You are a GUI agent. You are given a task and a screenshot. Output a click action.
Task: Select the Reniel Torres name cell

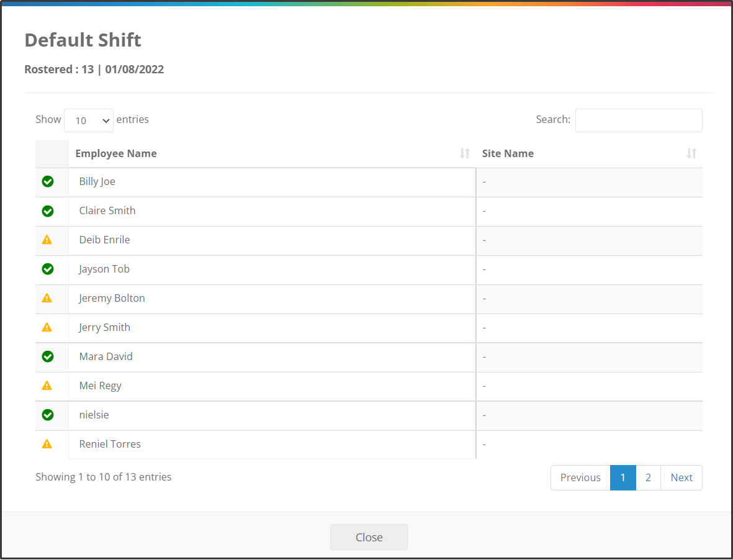(272, 445)
